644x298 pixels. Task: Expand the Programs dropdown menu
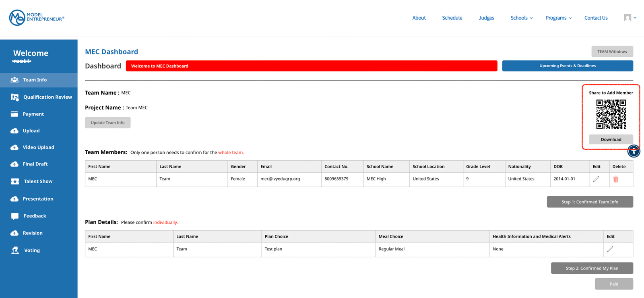click(558, 18)
